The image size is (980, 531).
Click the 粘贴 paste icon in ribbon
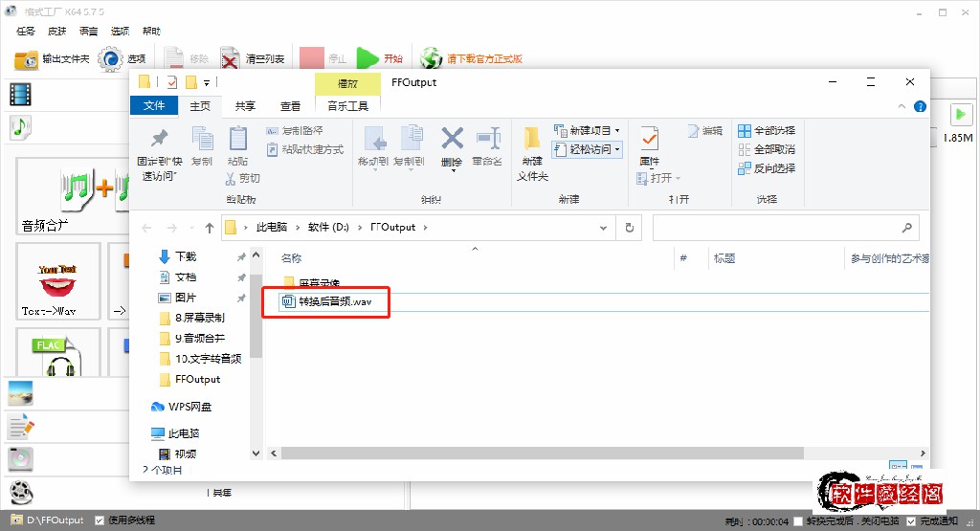tap(238, 138)
